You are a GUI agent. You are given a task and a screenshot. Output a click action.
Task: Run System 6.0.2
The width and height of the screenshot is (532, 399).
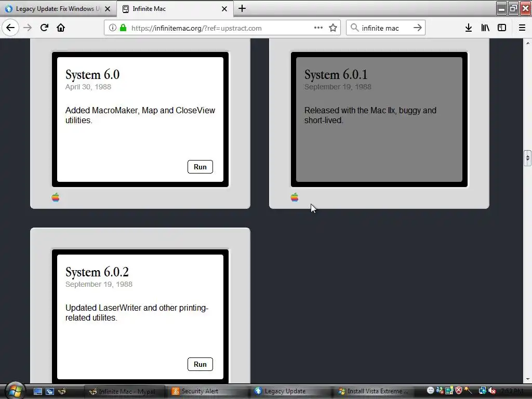pyautogui.click(x=200, y=364)
